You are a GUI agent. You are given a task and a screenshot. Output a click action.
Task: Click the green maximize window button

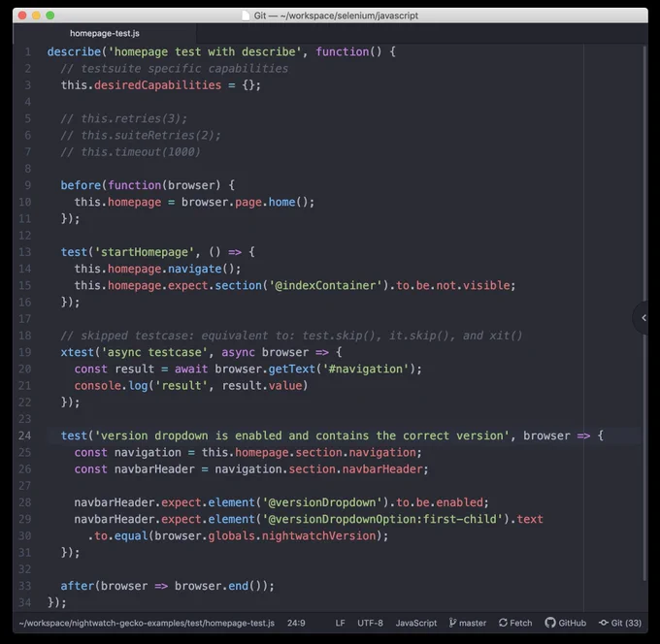click(x=50, y=16)
